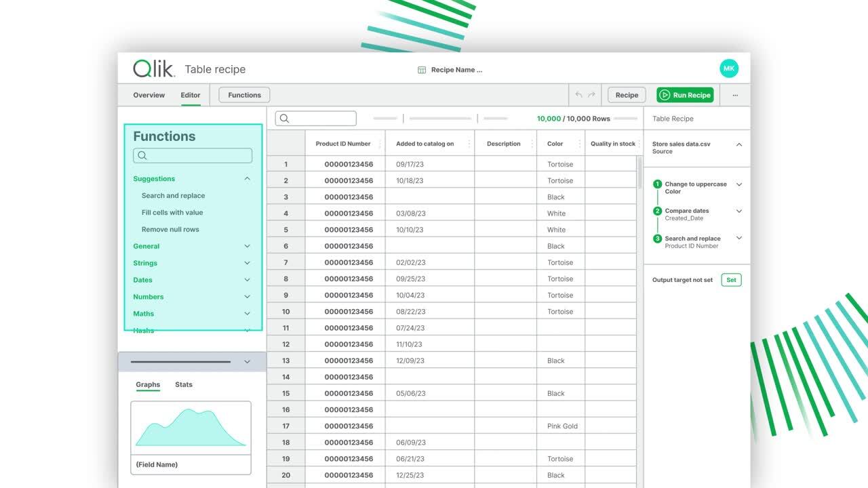Click the Added to catalog on column menu dots
Screen dimensions: 868x488
469,144
